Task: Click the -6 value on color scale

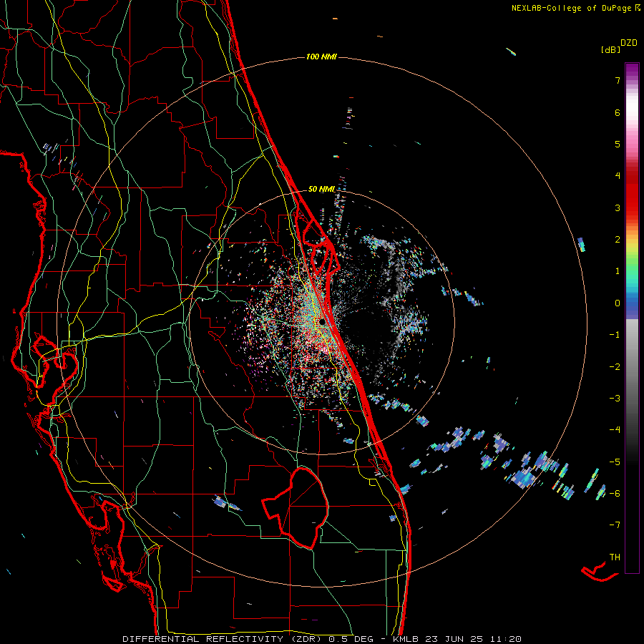Action: (x=615, y=494)
